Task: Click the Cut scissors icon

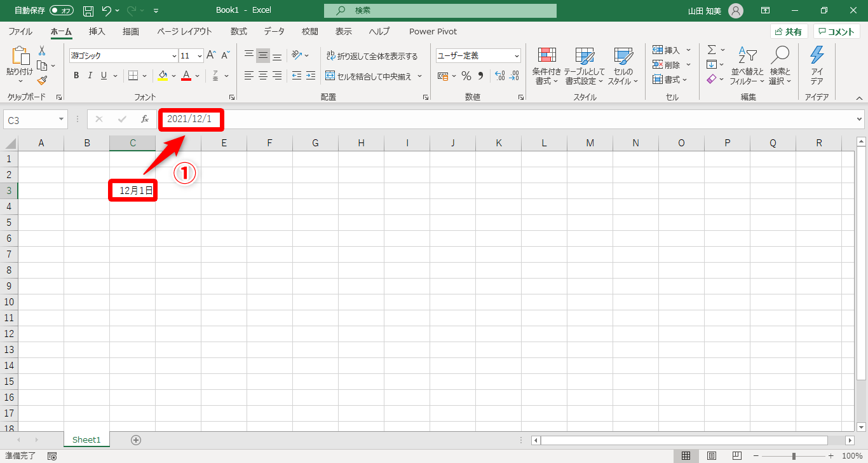Action: [42, 51]
